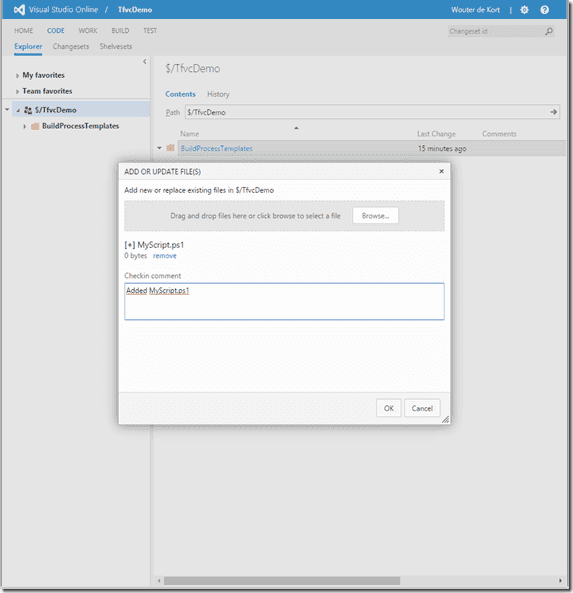Viewport: 573px width, 593px height.
Task: Click the 15 minutes ago cell
Action: coord(442,149)
